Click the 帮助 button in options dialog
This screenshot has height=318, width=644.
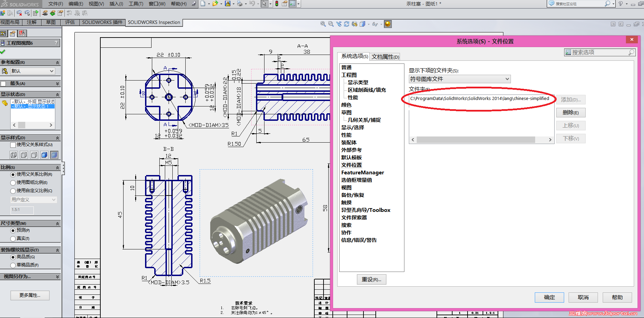click(617, 298)
